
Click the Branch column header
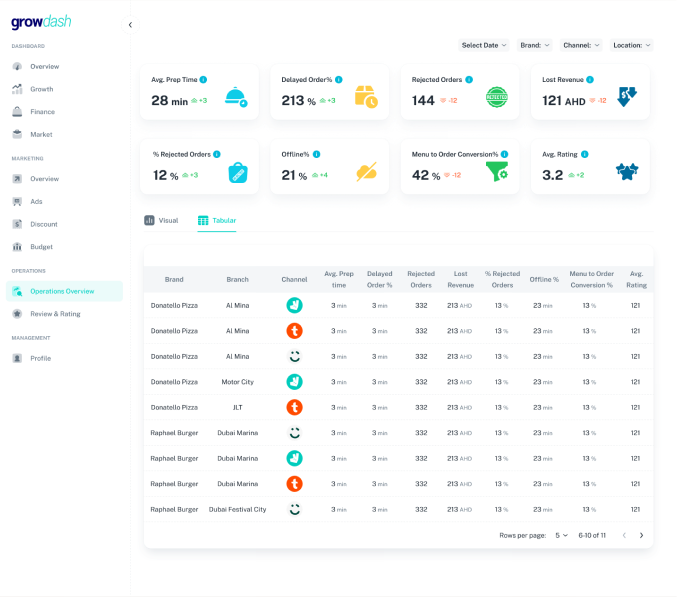237,280
